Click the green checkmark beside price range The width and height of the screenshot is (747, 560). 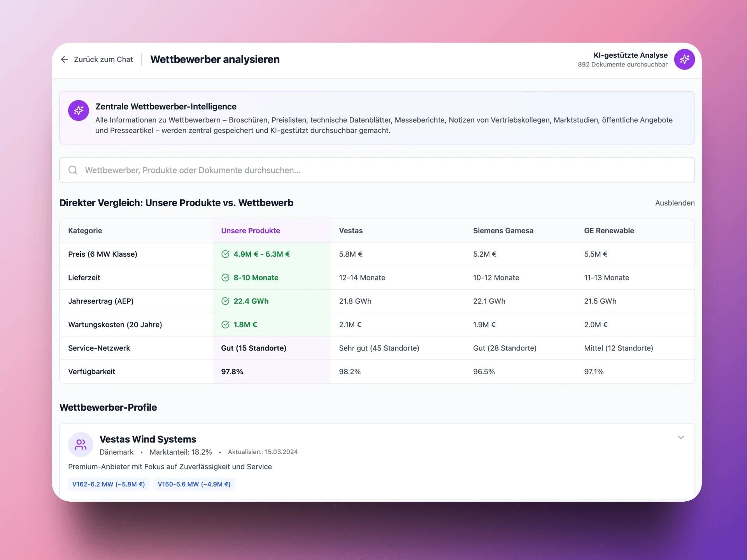pos(225,254)
